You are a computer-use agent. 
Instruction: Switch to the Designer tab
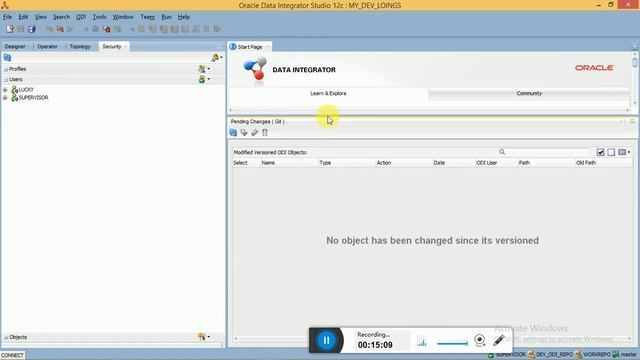pos(15,47)
